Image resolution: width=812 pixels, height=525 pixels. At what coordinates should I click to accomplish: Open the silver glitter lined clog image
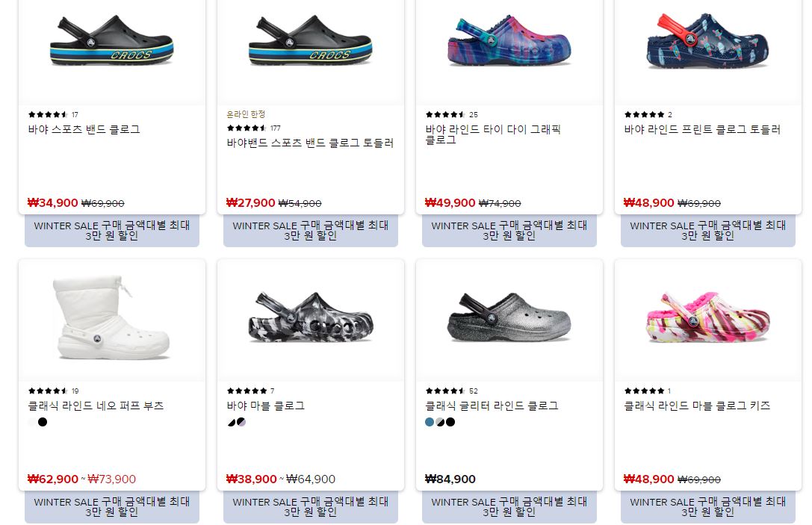tap(509, 318)
